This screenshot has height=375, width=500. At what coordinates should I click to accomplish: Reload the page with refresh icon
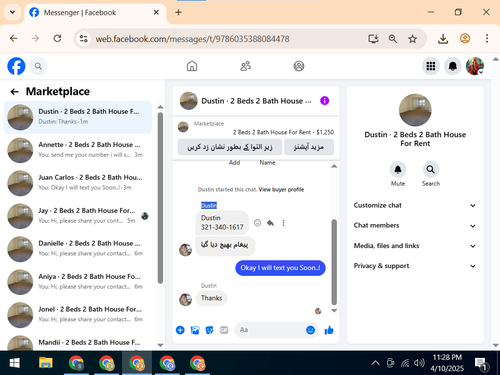coord(57,39)
